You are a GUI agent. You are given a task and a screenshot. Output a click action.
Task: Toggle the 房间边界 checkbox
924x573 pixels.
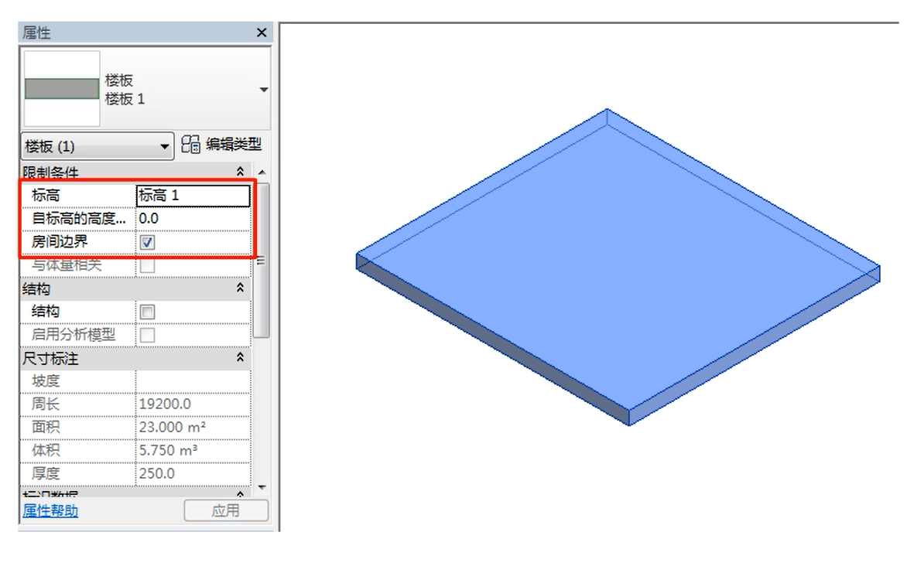point(148,243)
